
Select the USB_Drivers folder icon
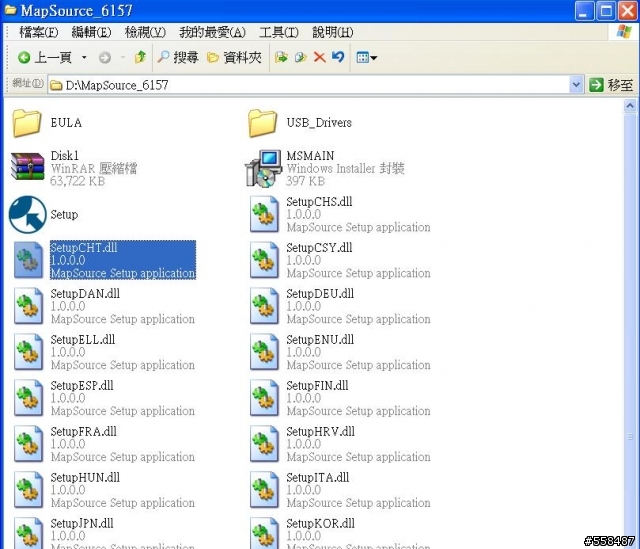(x=262, y=123)
